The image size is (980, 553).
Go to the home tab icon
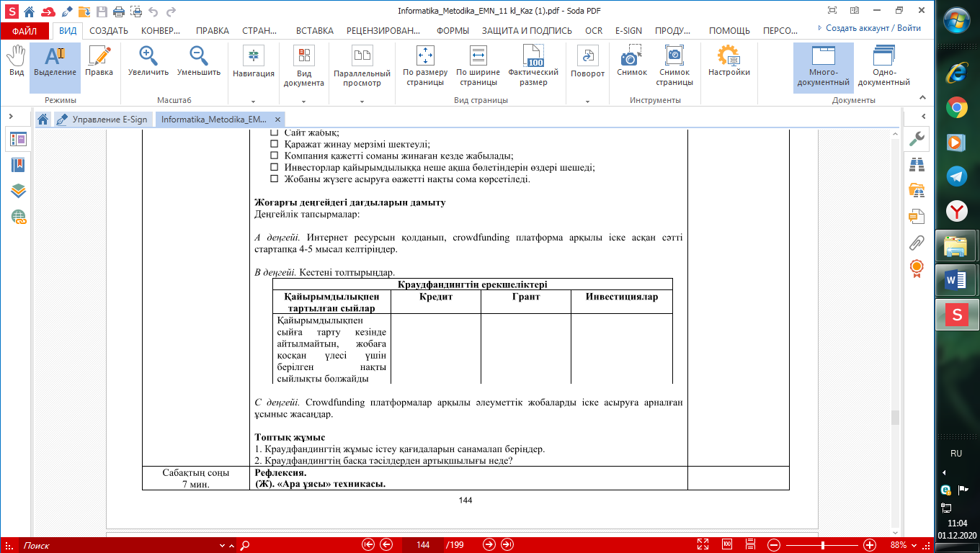[43, 120]
